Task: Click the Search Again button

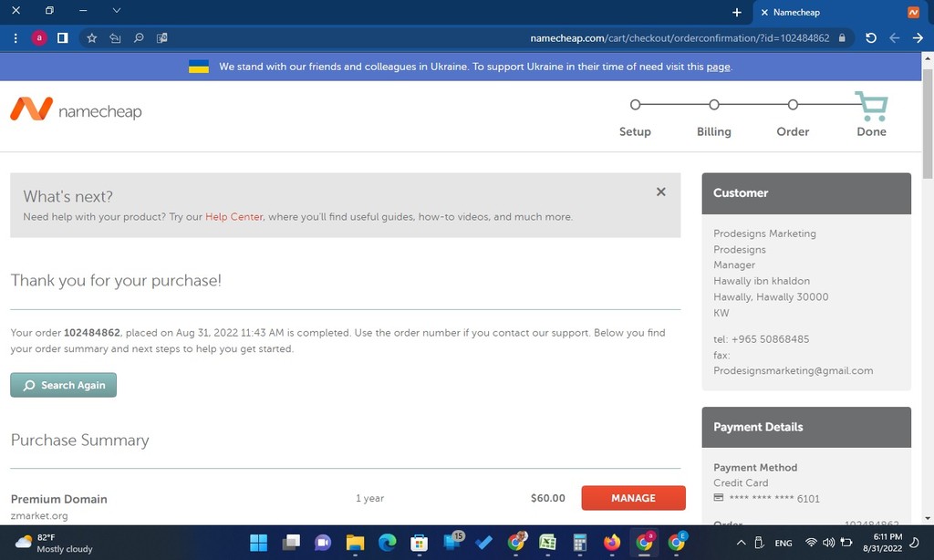Action: click(x=64, y=385)
